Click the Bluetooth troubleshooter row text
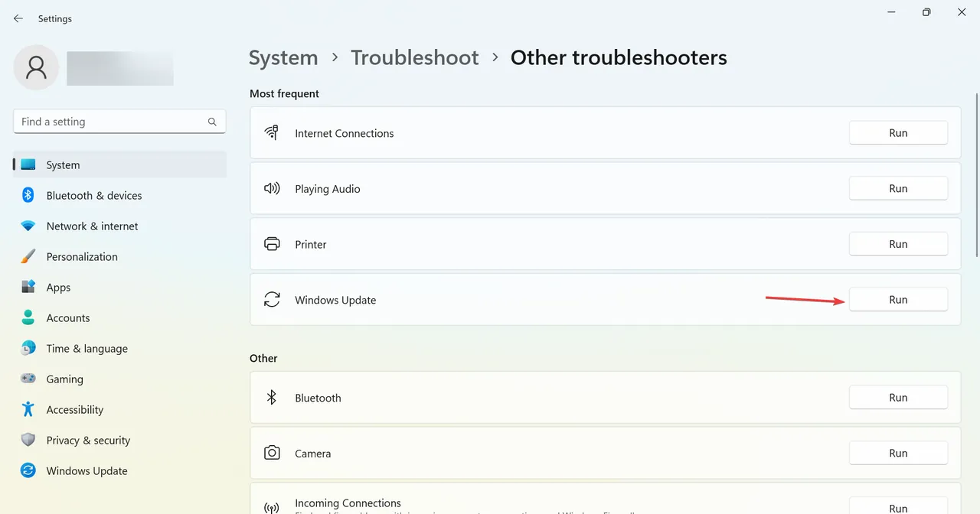This screenshot has height=514, width=980. [x=318, y=398]
